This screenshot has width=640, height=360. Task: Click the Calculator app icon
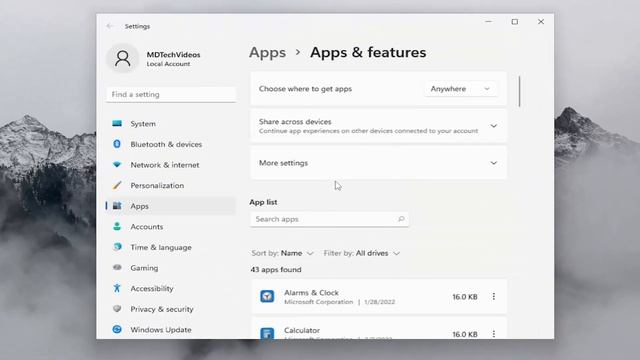click(x=267, y=333)
